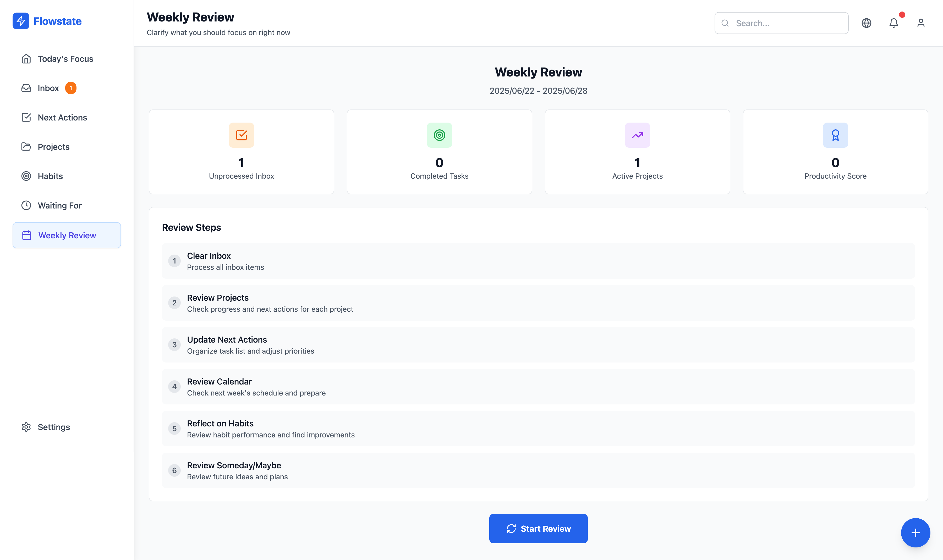943x560 pixels.
Task: Open the globe language icon
Action: 867,23
